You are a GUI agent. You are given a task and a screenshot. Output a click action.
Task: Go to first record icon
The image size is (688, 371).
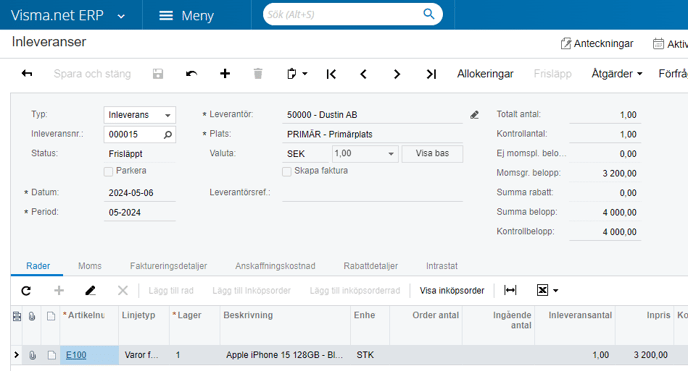click(331, 74)
